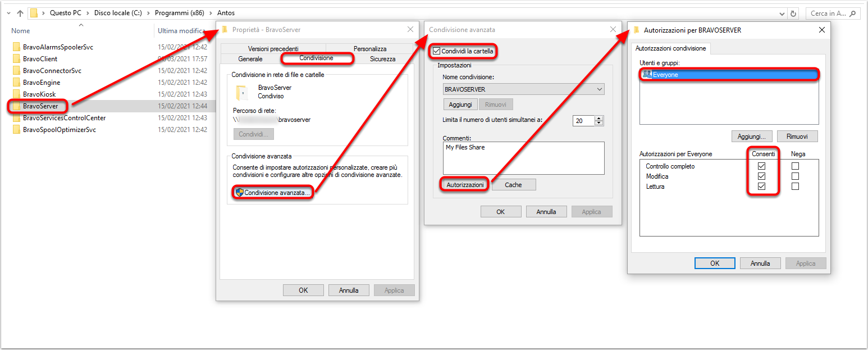
Task: Open recent locations dropdown arrow
Action: pos(8,13)
